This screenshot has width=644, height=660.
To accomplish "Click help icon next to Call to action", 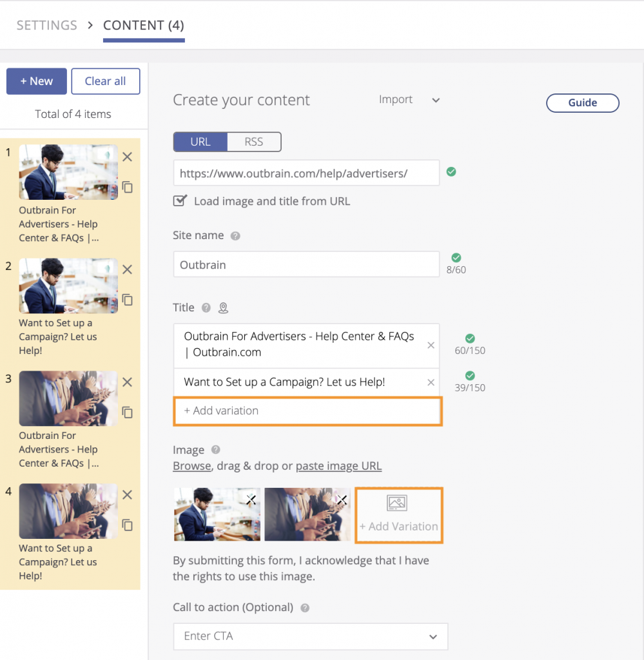I will (x=305, y=608).
